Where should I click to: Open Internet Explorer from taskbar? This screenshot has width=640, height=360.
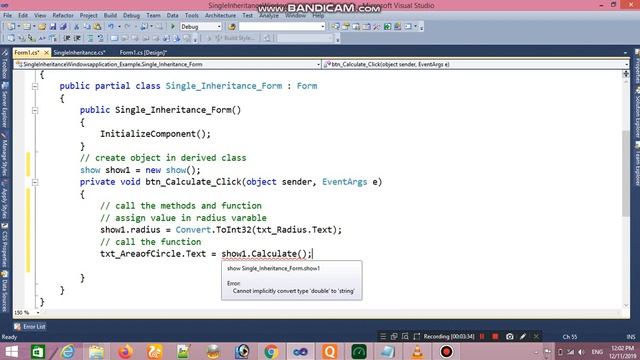67,351
